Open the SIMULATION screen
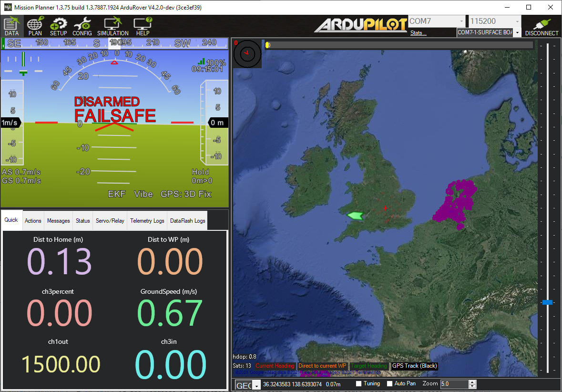562x392 pixels. [x=113, y=26]
